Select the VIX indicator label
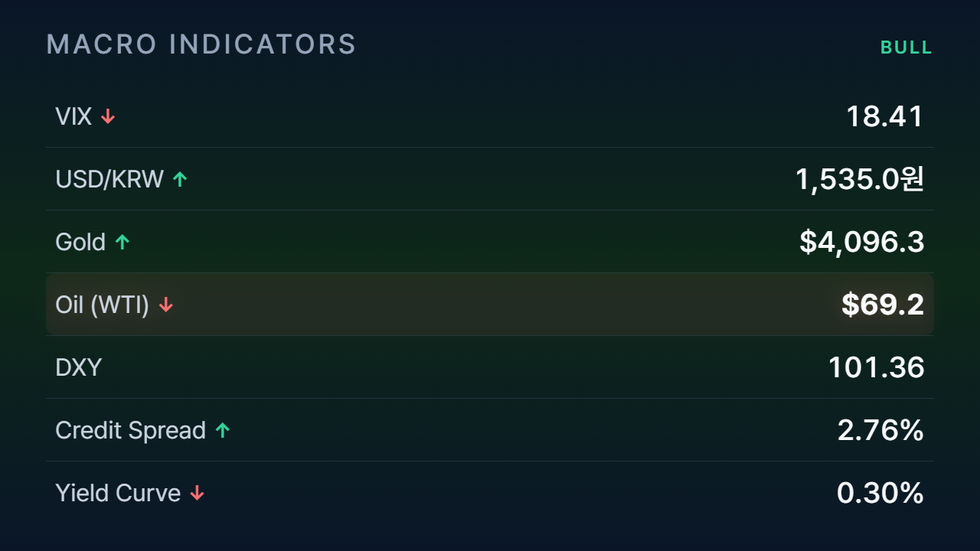This screenshot has width=980, height=551. pos(73,116)
